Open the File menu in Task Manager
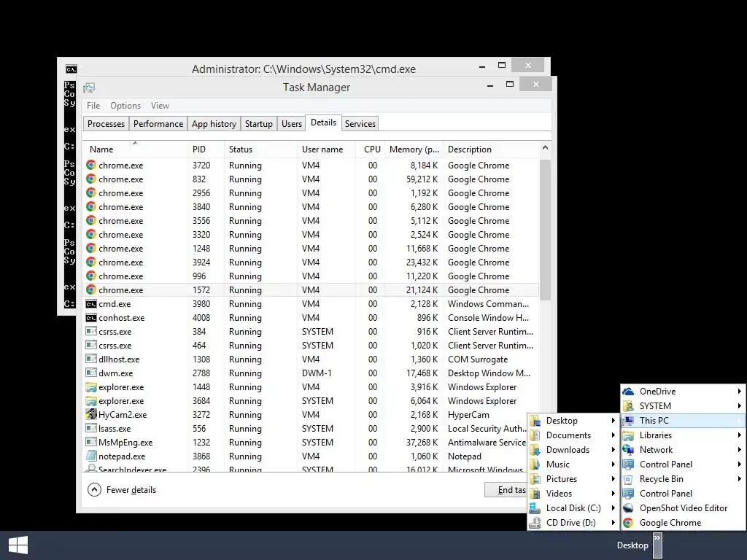This screenshot has width=747, height=560. coord(93,106)
